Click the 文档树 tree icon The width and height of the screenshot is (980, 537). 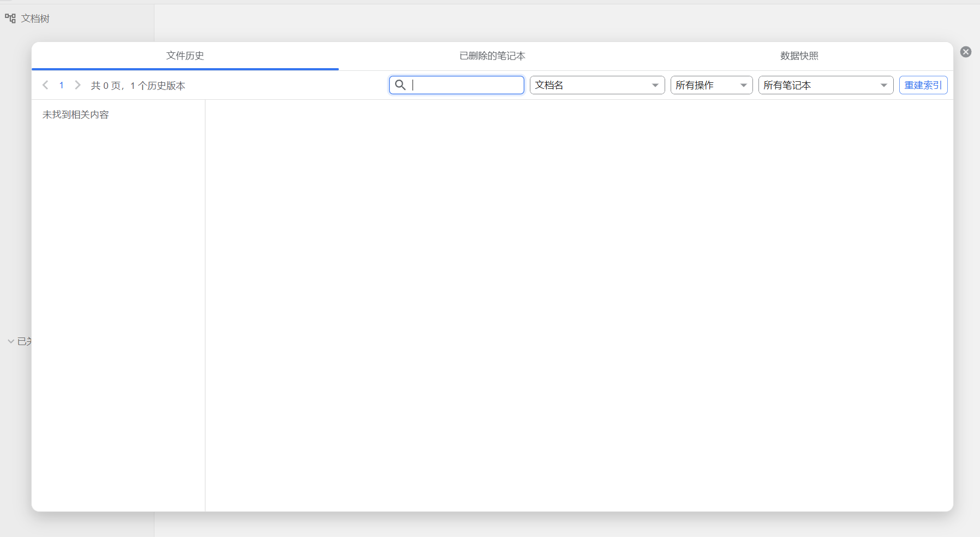point(10,19)
